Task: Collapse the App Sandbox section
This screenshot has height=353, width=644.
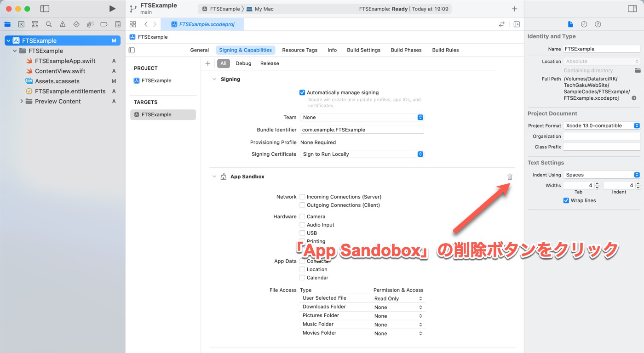Action: point(214,176)
